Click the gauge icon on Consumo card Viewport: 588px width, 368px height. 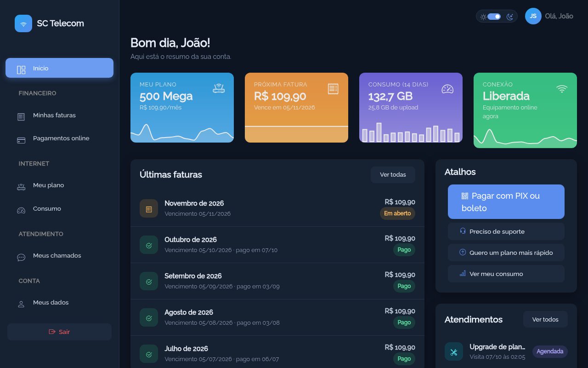click(447, 89)
